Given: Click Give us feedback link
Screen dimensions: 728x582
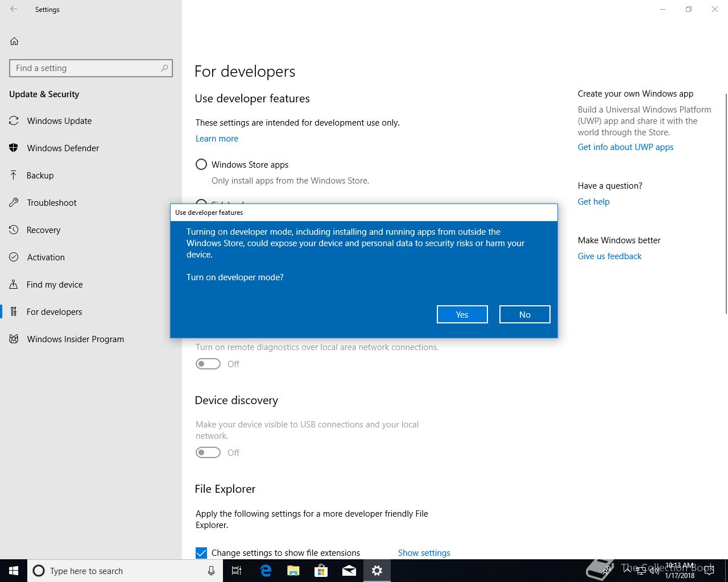Looking at the screenshot, I should point(609,256).
